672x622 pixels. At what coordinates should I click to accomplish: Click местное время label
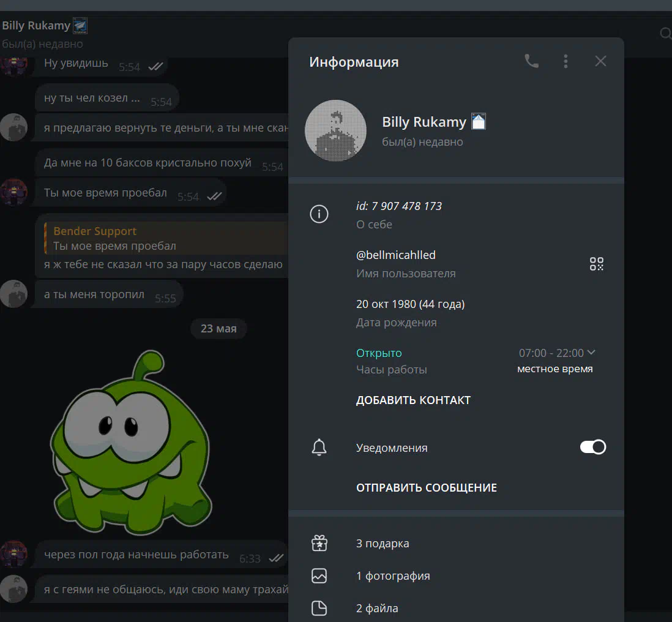tap(555, 369)
